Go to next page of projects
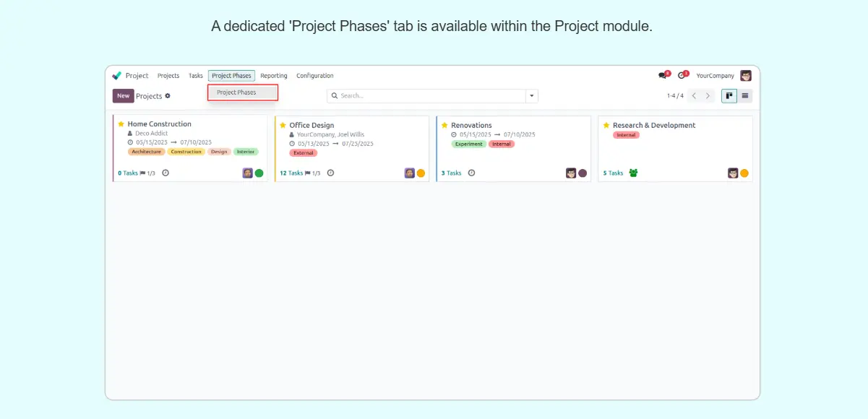This screenshot has height=419, width=868. coord(708,96)
